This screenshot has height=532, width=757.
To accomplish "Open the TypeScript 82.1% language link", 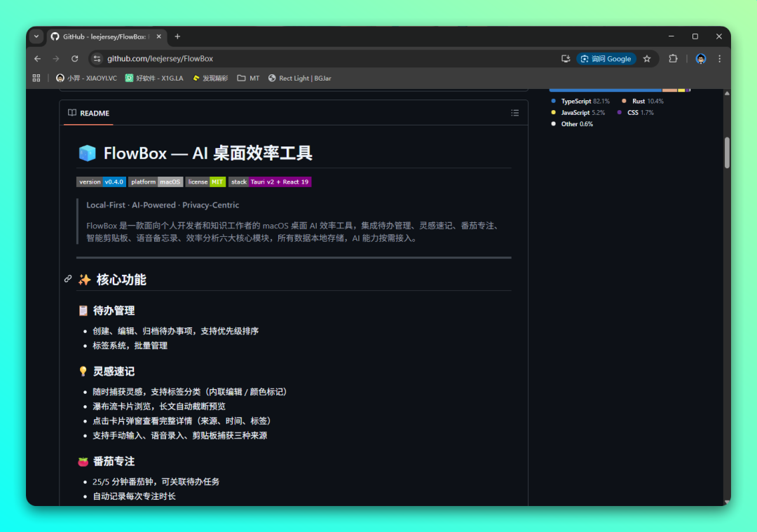I will point(580,102).
